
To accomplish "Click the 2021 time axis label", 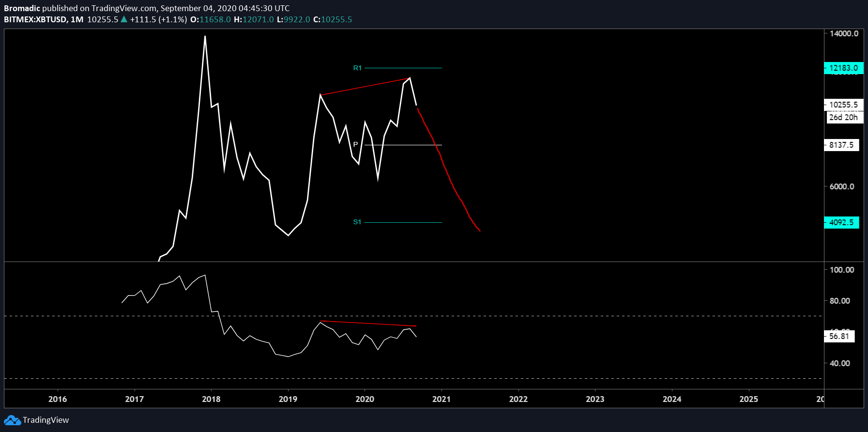I will point(442,399).
